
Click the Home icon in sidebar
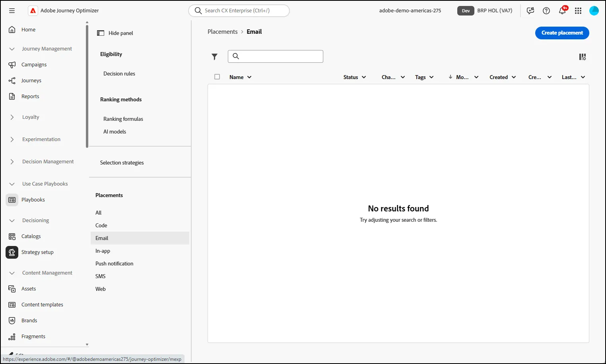click(12, 29)
